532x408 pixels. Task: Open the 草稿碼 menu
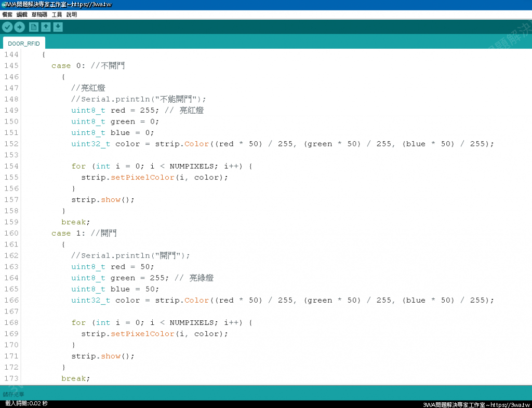point(39,15)
